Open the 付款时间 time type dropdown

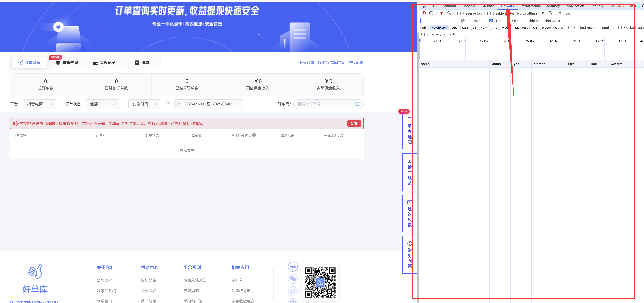tap(144, 104)
